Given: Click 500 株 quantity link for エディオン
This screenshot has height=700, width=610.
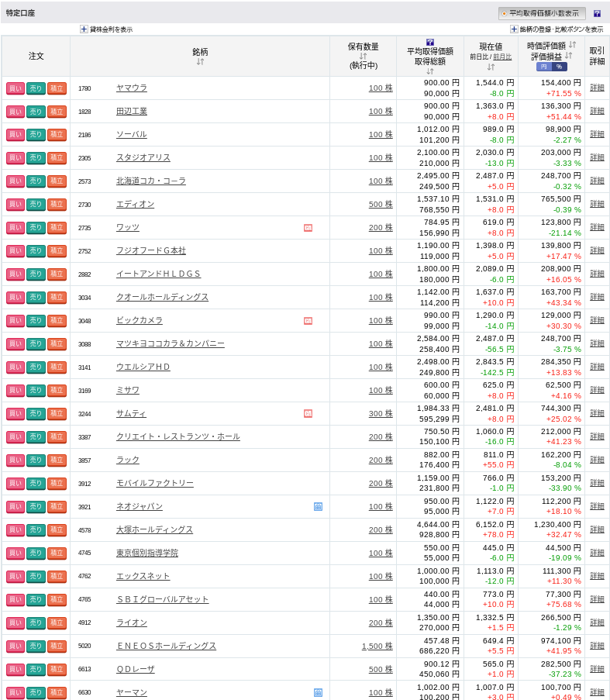Looking at the screenshot, I should [381, 205].
